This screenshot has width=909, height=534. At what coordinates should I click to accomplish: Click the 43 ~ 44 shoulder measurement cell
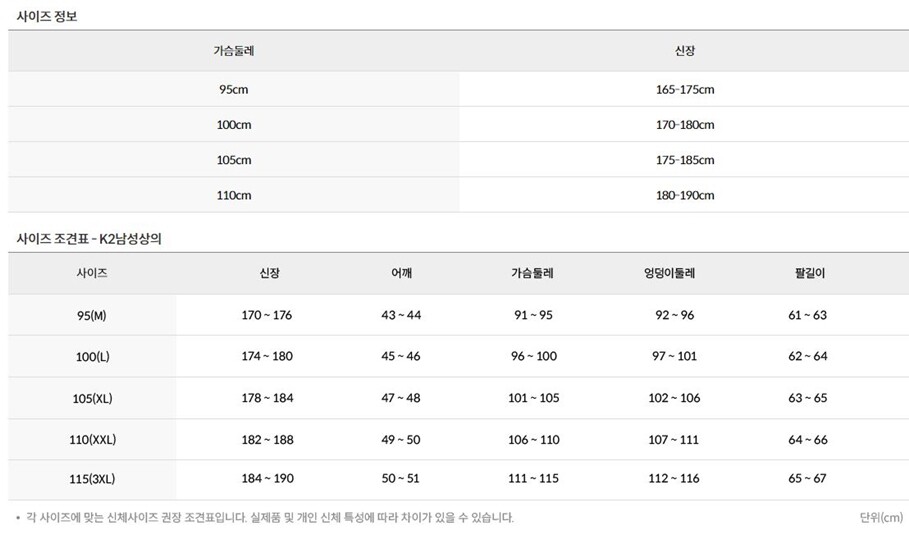pos(401,315)
